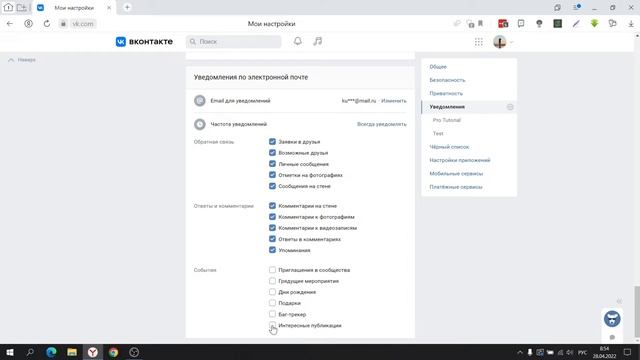This screenshot has width=640, height=360.
Task: Open Чёрный список section
Action: [x=449, y=147]
